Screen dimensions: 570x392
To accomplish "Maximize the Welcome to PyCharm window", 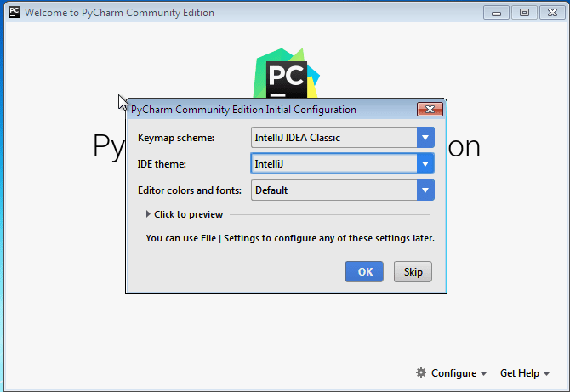I will tap(524, 13).
